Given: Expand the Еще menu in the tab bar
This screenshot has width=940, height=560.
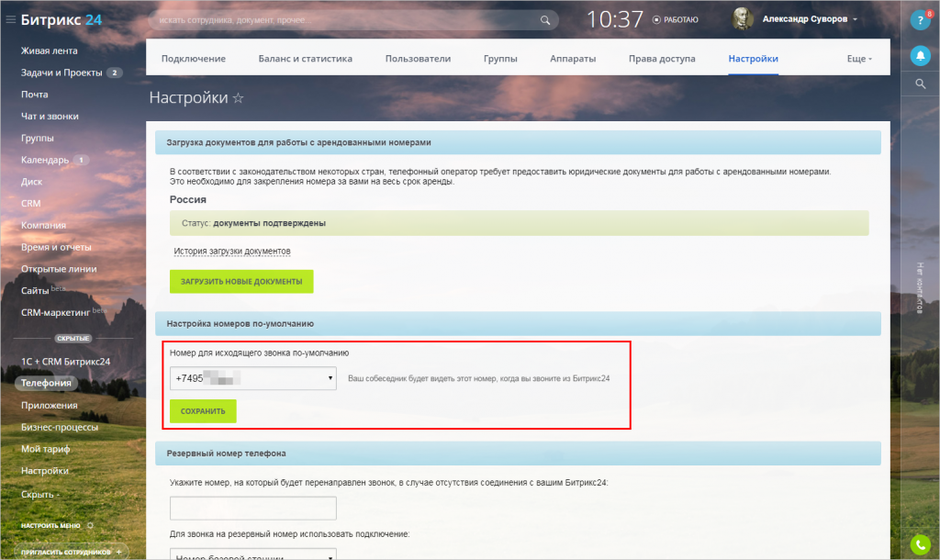Looking at the screenshot, I should [x=859, y=59].
